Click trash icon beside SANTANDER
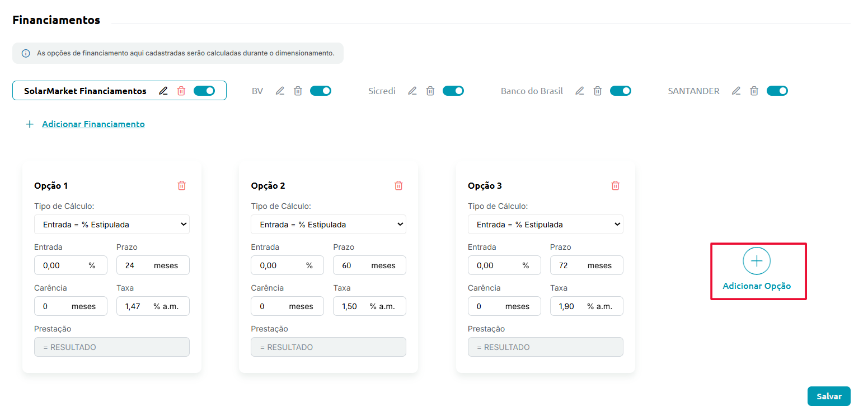 754,91
